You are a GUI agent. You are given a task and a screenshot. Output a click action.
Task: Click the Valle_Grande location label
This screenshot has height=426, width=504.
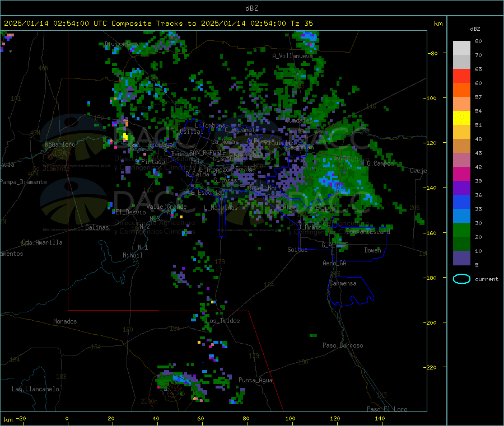[x=166, y=207]
